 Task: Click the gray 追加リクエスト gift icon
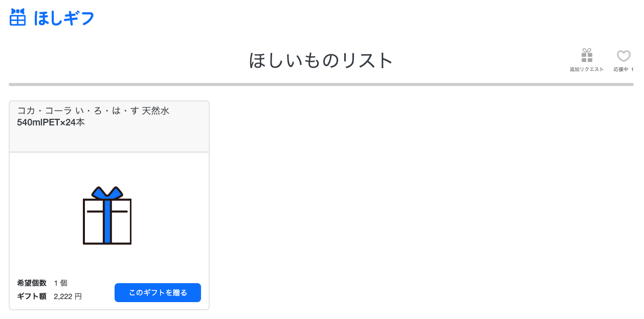pyautogui.click(x=587, y=55)
